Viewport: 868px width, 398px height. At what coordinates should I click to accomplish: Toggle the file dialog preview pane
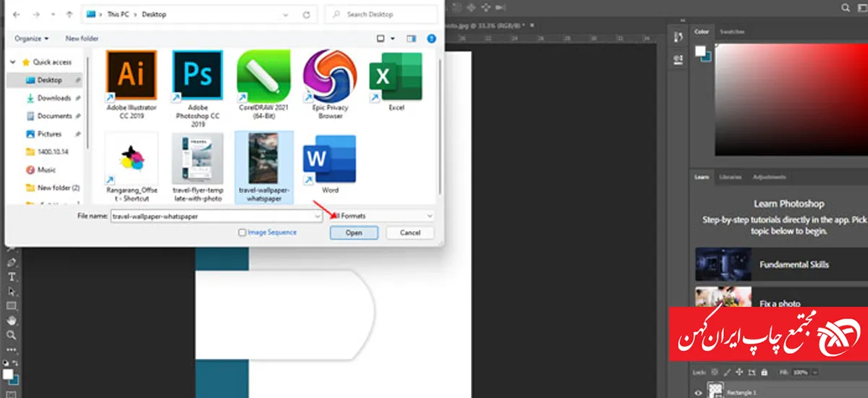(412, 38)
